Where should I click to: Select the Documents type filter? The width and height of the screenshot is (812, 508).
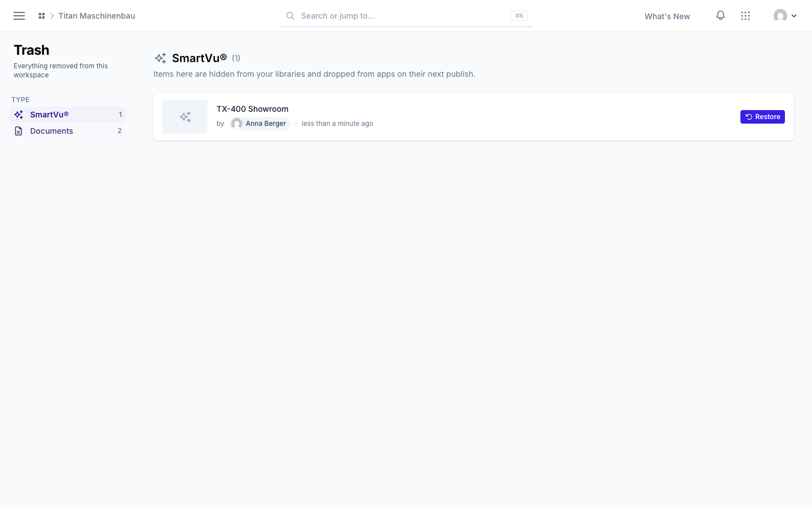[x=68, y=131]
